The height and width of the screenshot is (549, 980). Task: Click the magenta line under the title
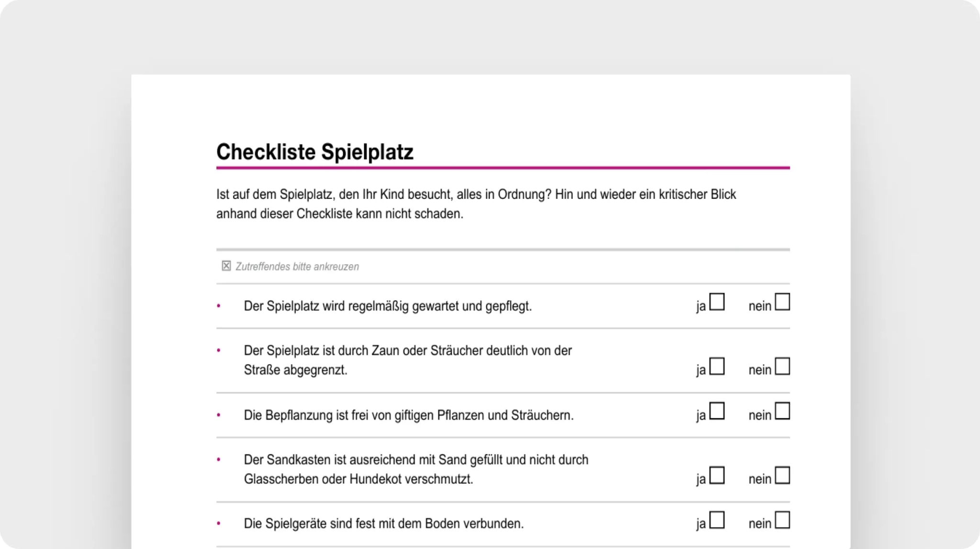tap(503, 168)
